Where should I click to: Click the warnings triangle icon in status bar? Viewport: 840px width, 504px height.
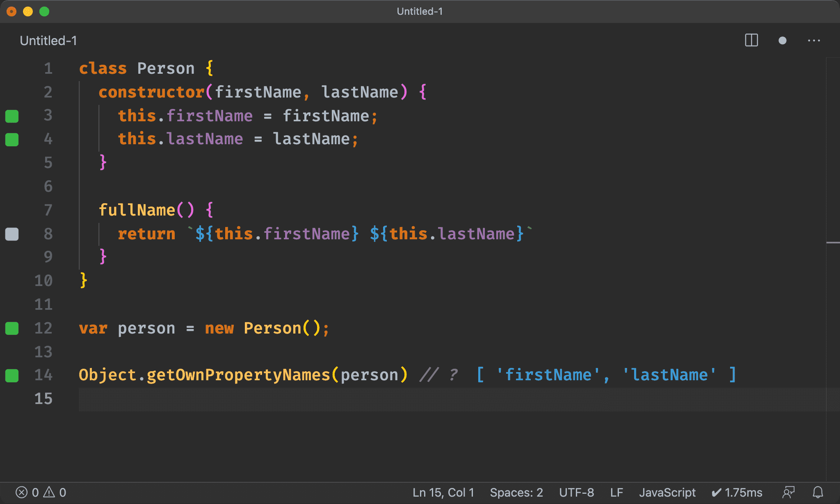(49, 492)
